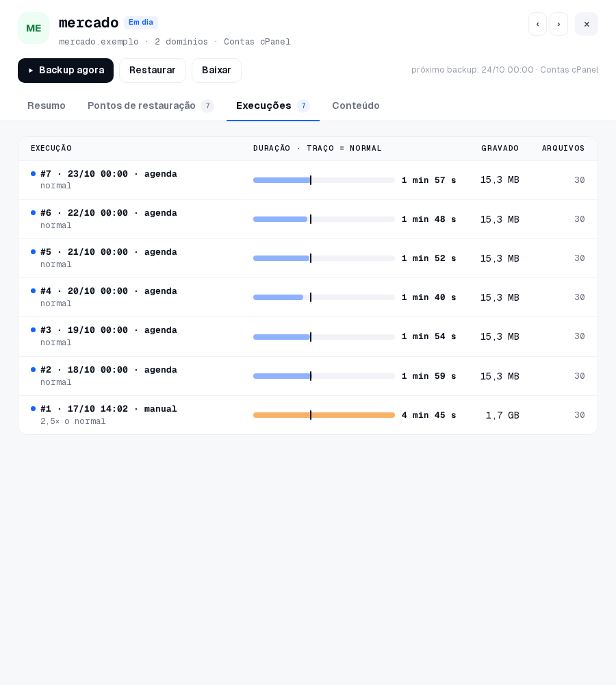Click the Arquivos column header

pos(563,148)
